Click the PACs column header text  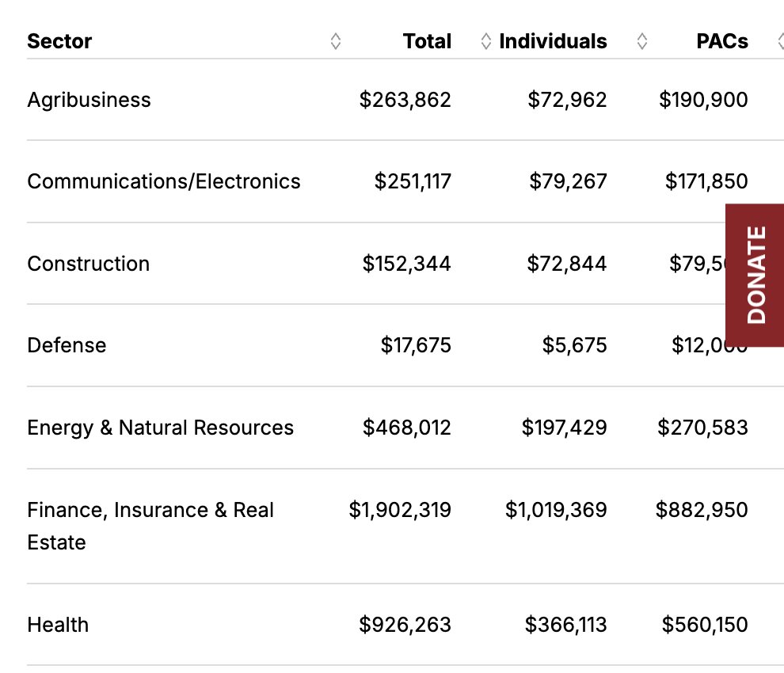722,42
